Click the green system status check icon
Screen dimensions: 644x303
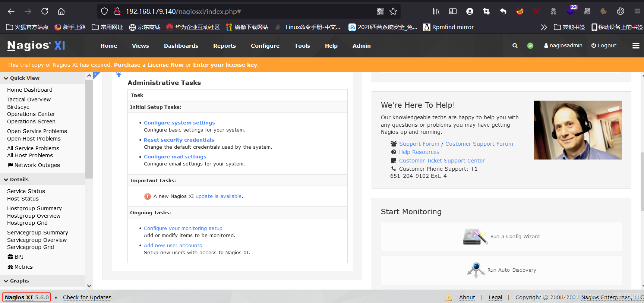pos(530,46)
